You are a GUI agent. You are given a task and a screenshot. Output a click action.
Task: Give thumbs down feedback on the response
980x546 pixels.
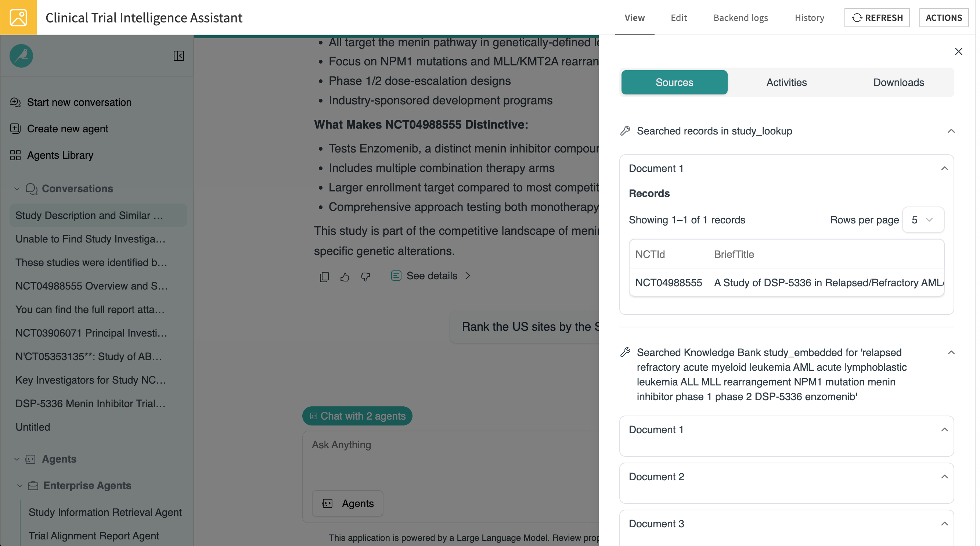pos(365,277)
